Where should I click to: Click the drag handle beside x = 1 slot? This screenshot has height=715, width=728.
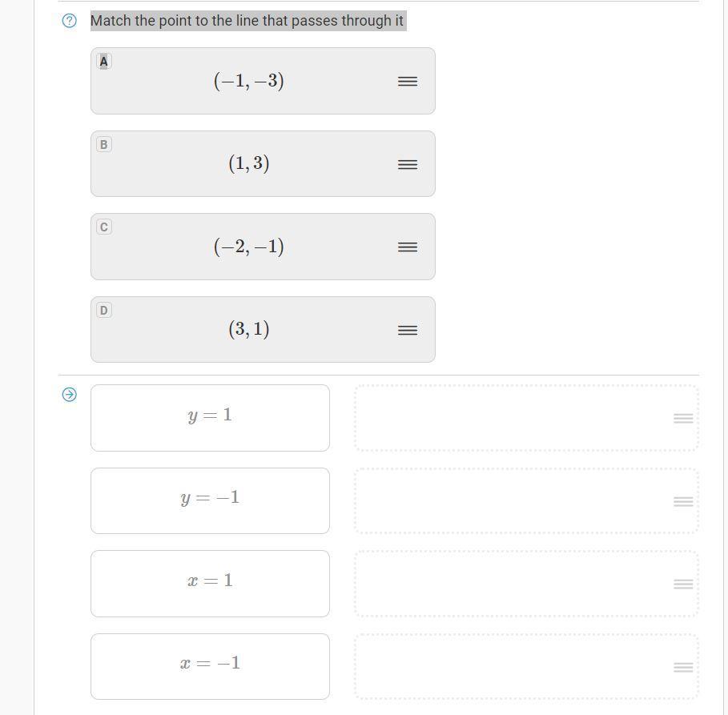682,584
